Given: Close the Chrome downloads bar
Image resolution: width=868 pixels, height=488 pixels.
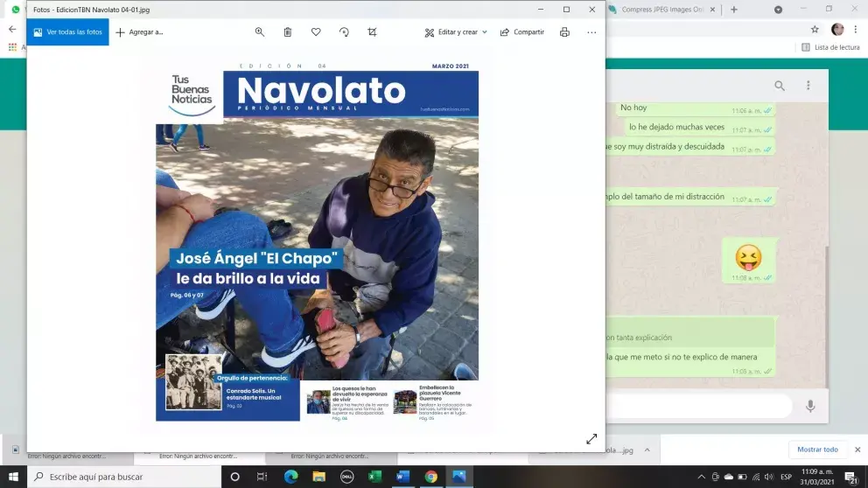Looking at the screenshot, I should pos(857,450).
